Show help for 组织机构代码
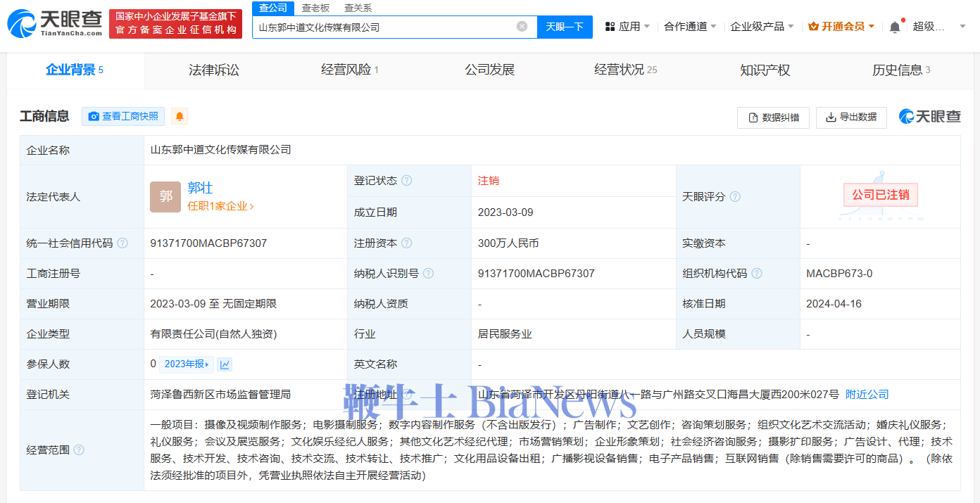Screen dimensions: 980x503 point(757,274)
